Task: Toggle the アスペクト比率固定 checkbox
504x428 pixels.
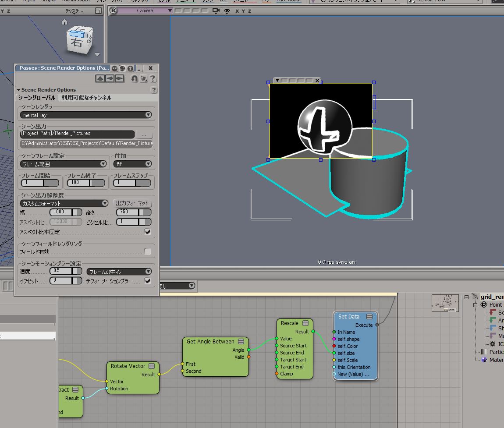Action: pyautogui.click(x=148, y=232)
